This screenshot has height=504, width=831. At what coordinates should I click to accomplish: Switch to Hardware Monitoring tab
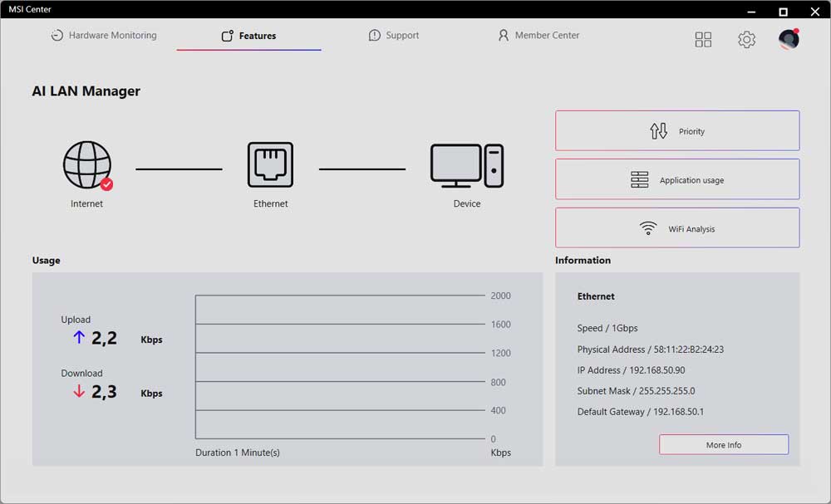(104, 36)
